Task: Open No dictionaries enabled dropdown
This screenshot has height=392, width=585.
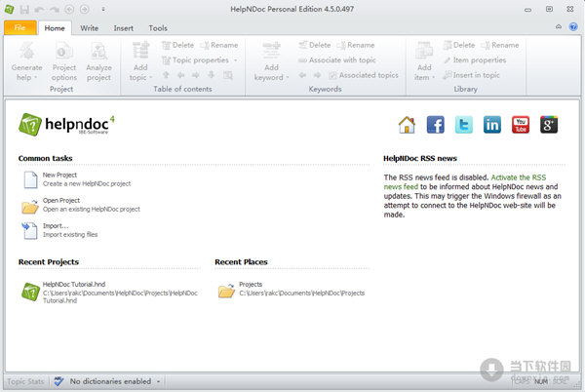Action: [115, 381]
